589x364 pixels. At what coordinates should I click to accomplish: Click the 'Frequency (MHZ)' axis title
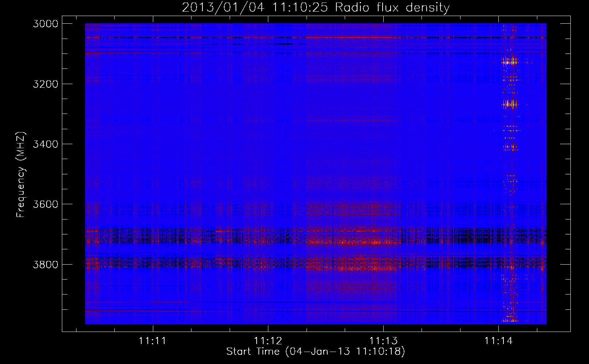[x=21, y=175]
